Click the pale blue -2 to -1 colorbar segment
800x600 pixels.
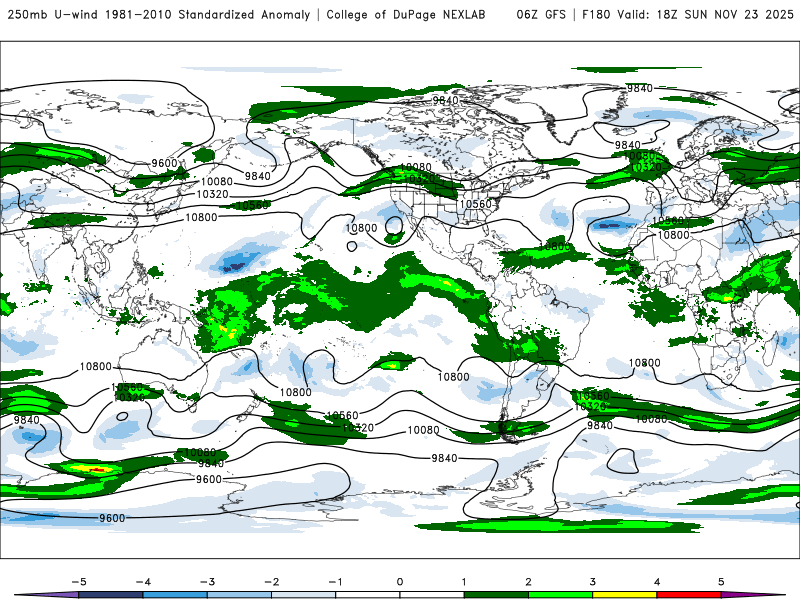(x=304, y=595)
